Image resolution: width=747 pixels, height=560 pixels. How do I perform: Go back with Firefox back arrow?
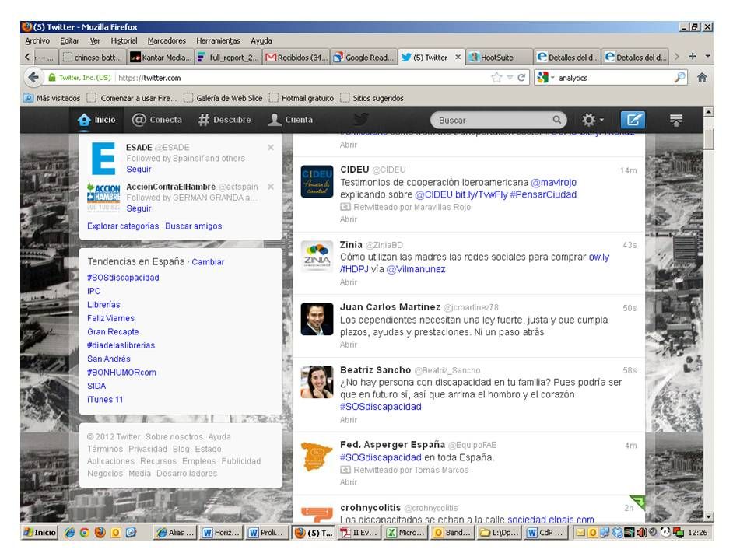33,78
